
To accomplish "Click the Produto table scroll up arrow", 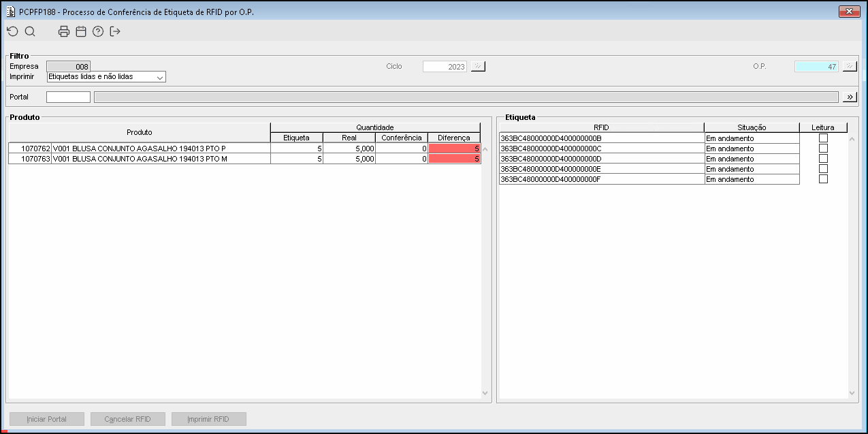I will pyautogui.click(x=485, y=149).
